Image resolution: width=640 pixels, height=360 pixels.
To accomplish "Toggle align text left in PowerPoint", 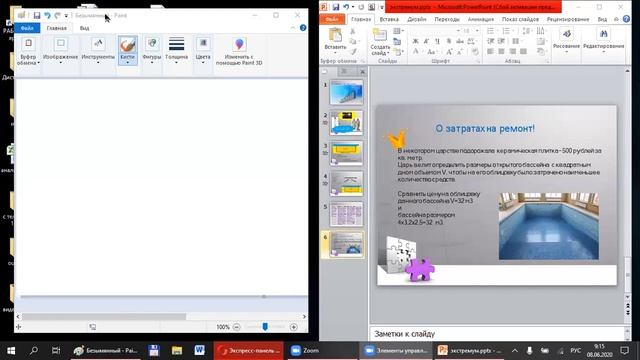I will 491,51.
